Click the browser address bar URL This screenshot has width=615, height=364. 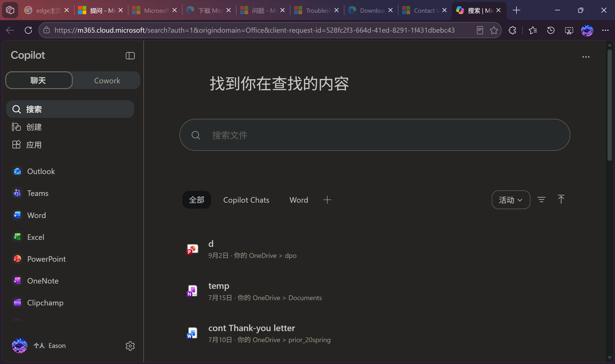coord(254,30)
